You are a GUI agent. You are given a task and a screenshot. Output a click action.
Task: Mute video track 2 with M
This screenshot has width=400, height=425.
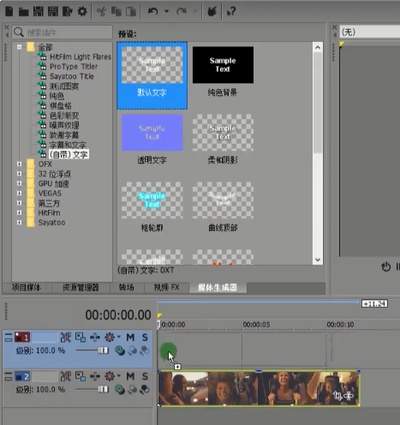pos(130,377)
